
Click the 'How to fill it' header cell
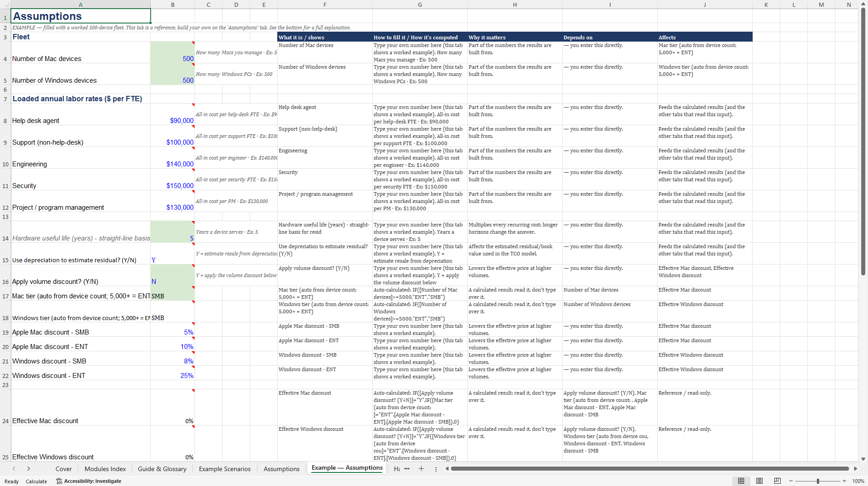pos(420,37)
